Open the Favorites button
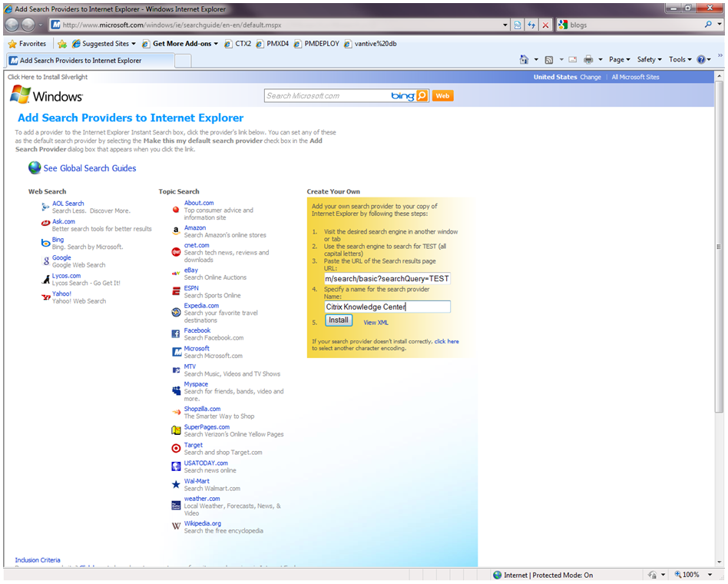Screen dimensions: 728x584 pos(26,44)
